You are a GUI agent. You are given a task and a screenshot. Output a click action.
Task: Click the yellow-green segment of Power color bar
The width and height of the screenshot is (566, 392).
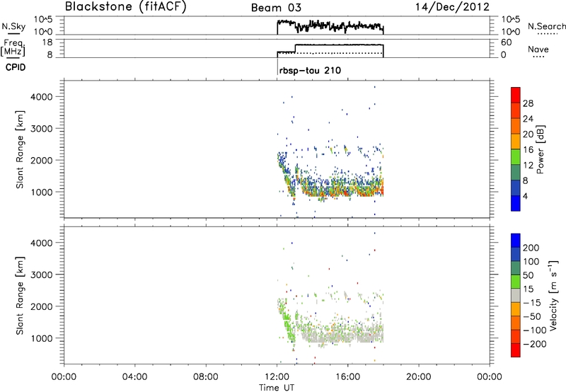point(516,157)
